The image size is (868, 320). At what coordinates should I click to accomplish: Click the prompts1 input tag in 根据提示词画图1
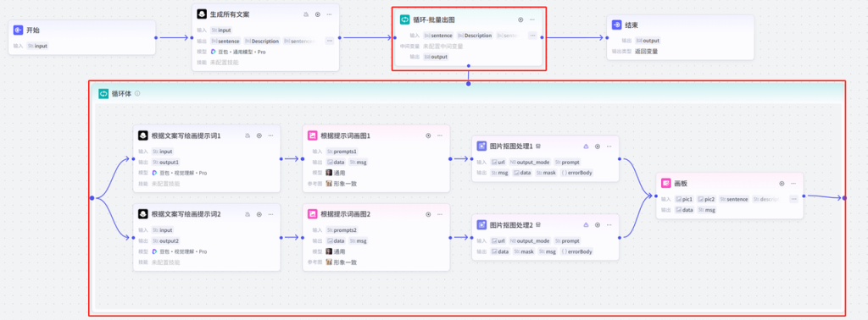342,152
